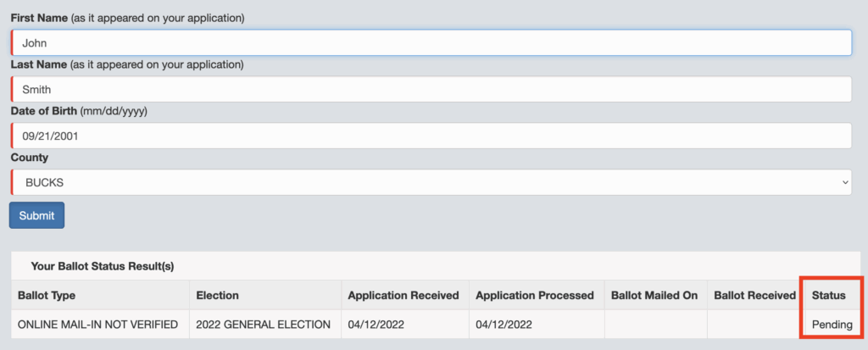Viewport: 868px width, 350px height.
Task: Click the dropdown chevron in County field
Action: (844, 182)
